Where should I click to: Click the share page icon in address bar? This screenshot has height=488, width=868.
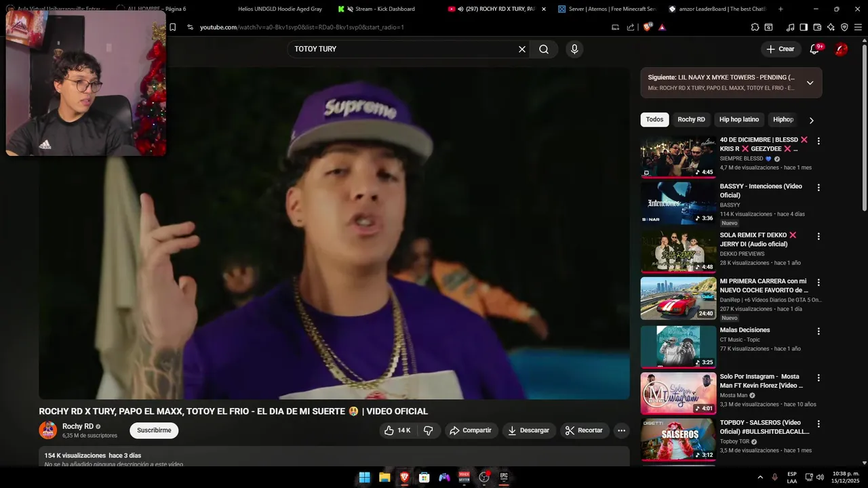coord(631,27)
